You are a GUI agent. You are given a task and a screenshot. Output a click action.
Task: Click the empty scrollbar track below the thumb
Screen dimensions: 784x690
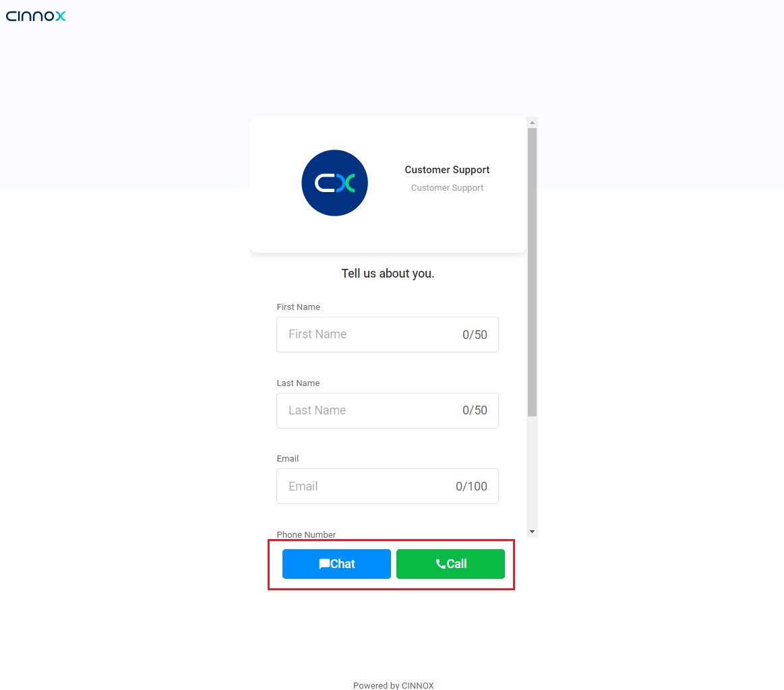[532, 472]
